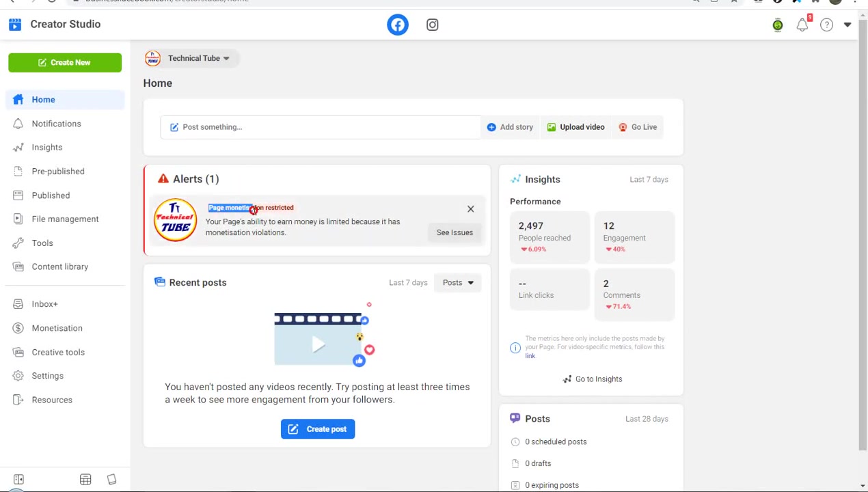
Task: Click the green Create New button
Action: (65, 62)
